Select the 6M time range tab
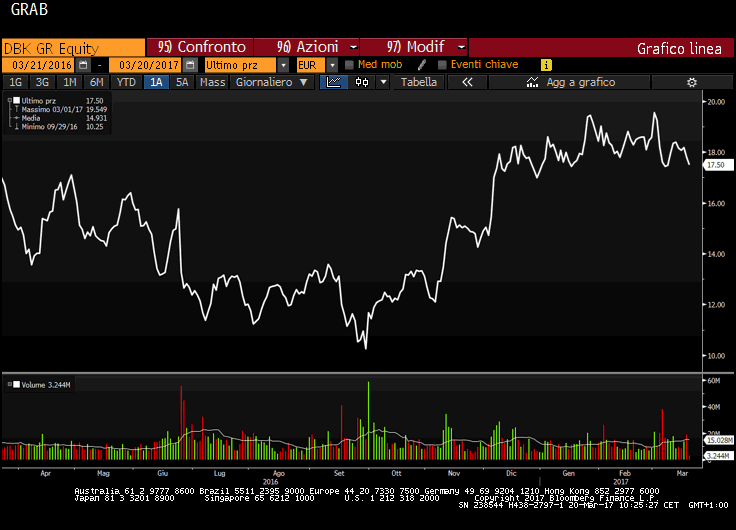This screenshot has width=736, height=530. (96, 82)
